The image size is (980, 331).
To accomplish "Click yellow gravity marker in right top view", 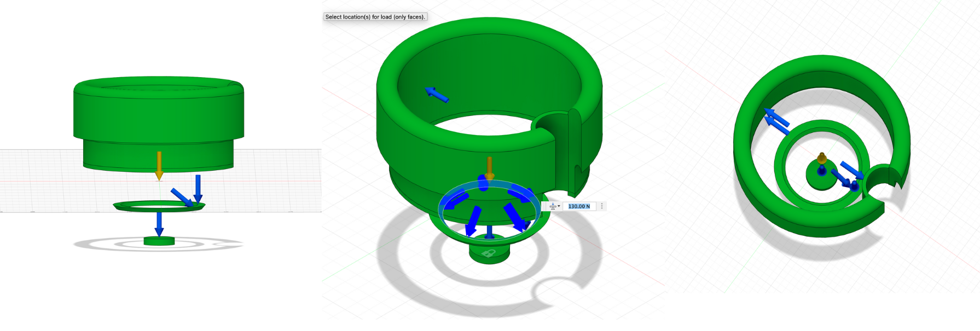I will click(821, 159).
